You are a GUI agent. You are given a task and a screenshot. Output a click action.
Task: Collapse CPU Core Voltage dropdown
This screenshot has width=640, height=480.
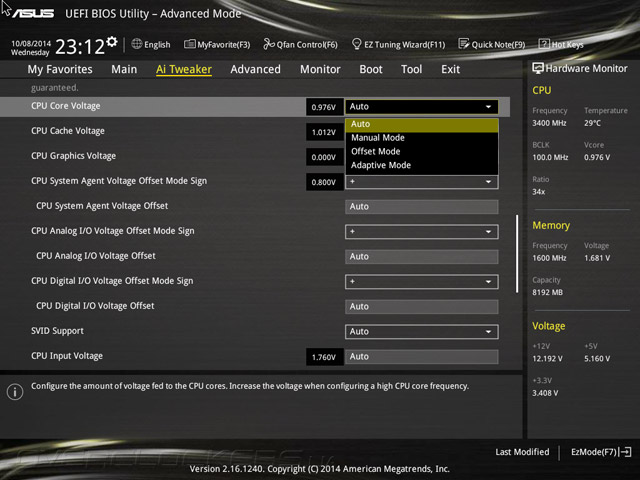tap(422, 107)
